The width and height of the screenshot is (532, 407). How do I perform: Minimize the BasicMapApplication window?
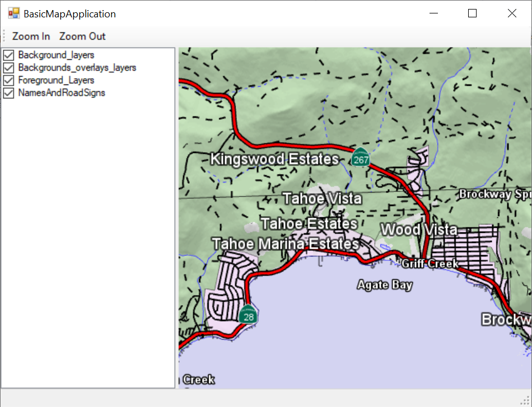[432, 13]
